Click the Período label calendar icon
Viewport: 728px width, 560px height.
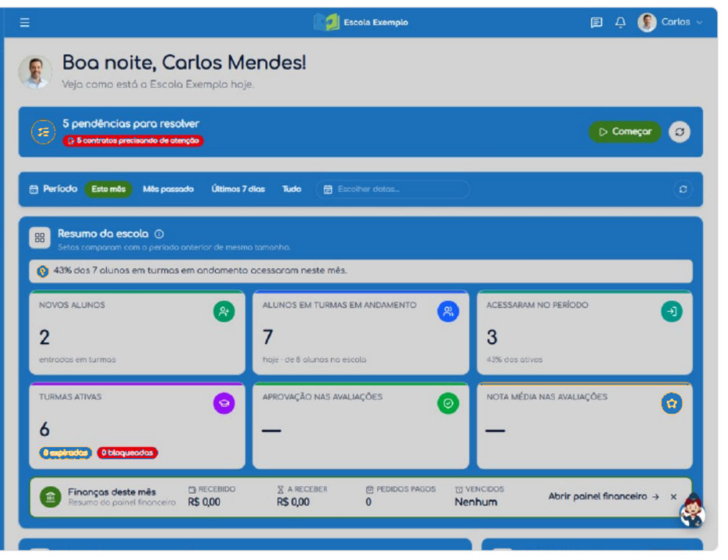[34, 189]
